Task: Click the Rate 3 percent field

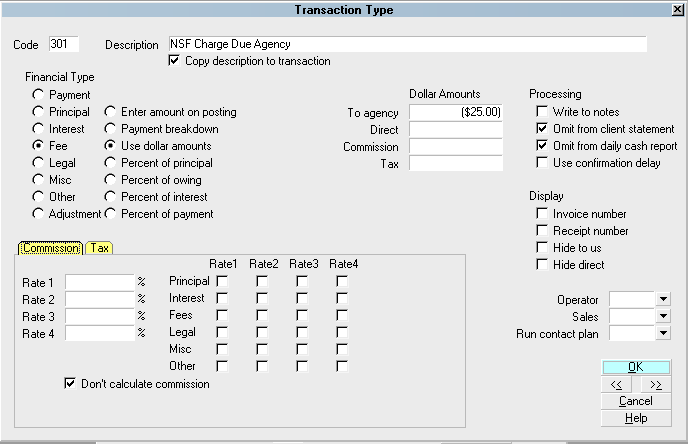Action: coord(100,316)
